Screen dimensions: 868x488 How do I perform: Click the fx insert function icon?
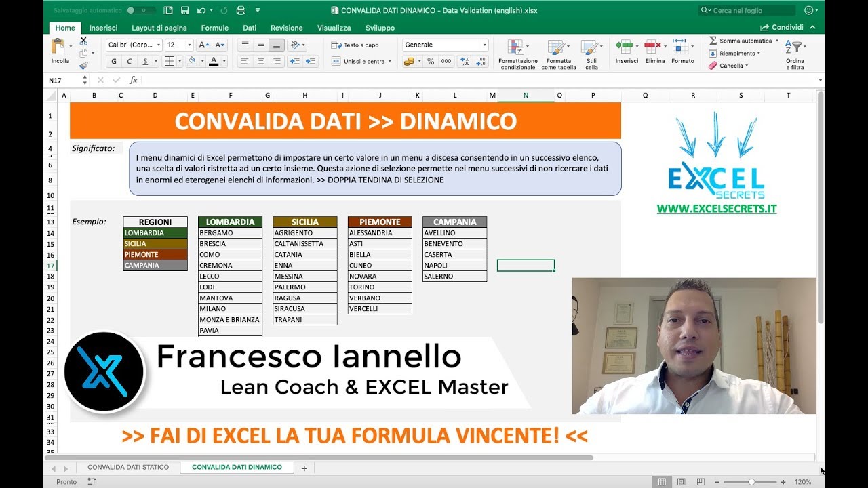click(x=134, y=80)
